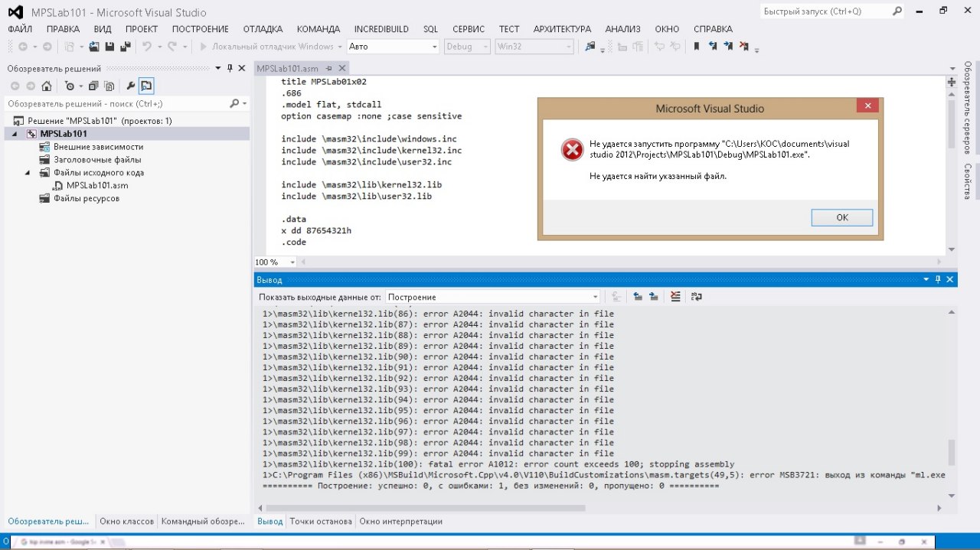Click Solution Explorer search magnifier icon
980x550 pixels.
pos(234,103)
